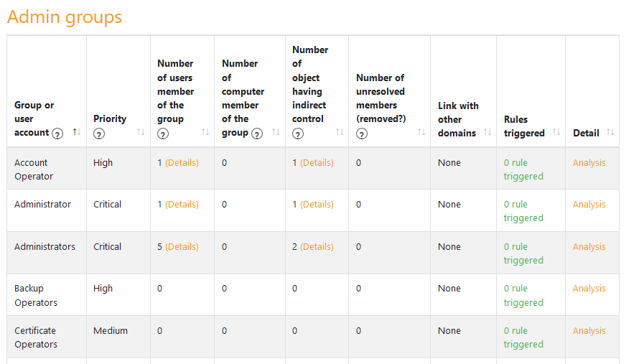This screenshot has height=364, width=626.
Task: Click the Rules triggered column header
Action: point(524,126)
